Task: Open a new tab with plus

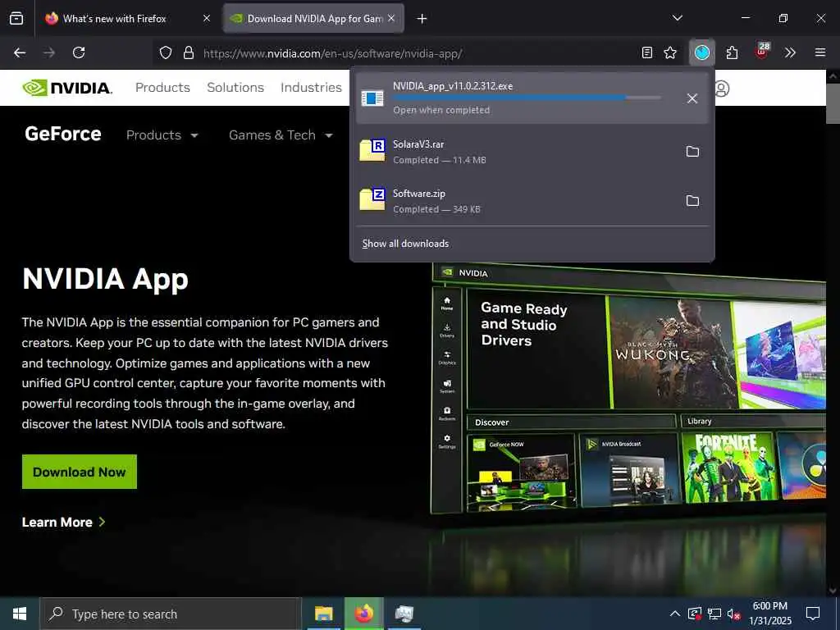Action: click(422, 19)
